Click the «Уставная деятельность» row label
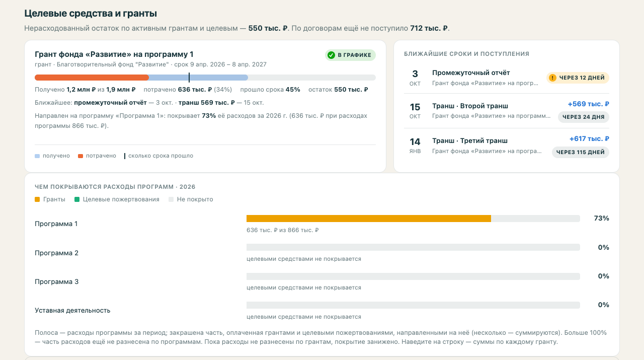 tap(72, 311)
